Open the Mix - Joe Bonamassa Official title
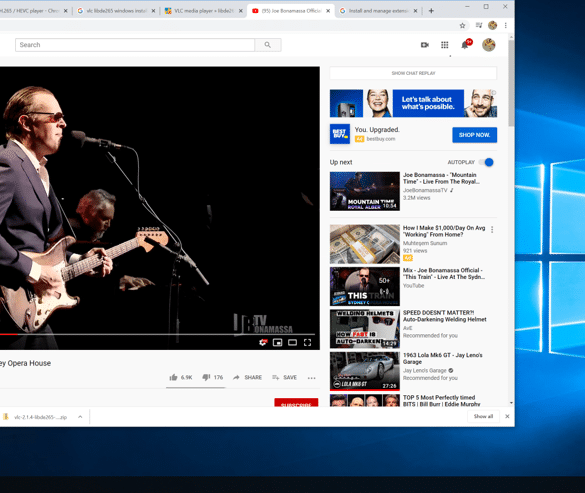The image size is (585, 493). pyautogui.click(x=444, y=273)
